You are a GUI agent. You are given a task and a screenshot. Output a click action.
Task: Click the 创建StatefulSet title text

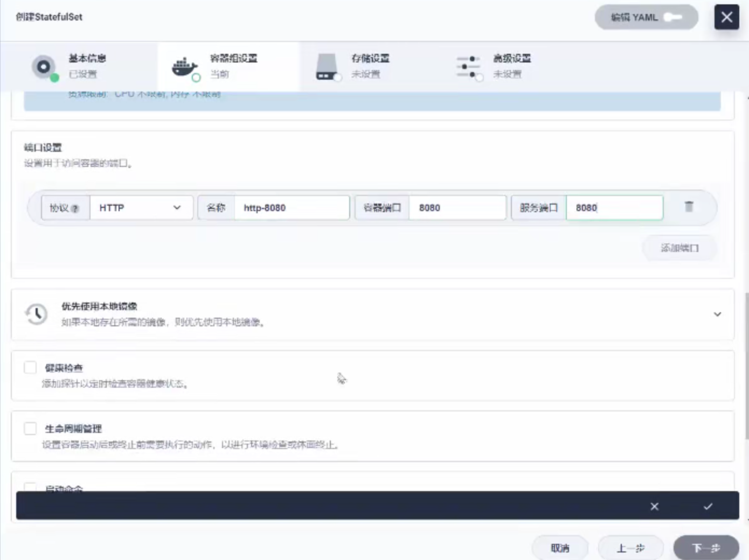[49, 17]
